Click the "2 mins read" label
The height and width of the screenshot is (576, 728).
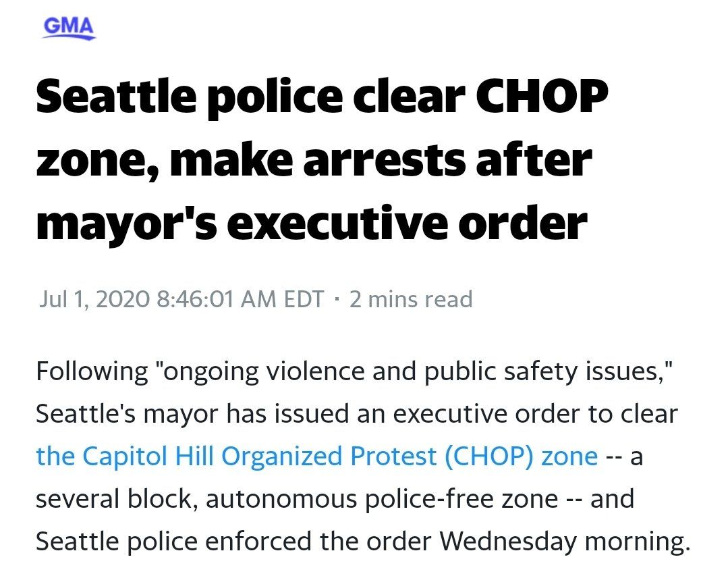(410, 298)
